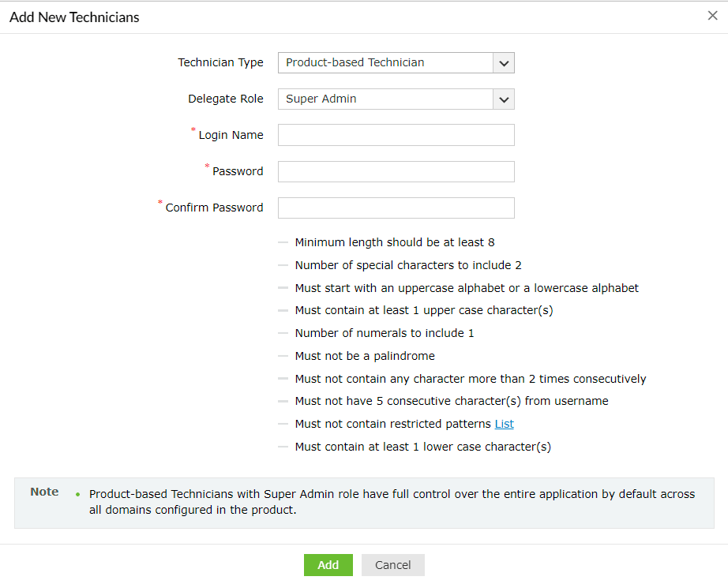
Task: Click the red asterisk beside Login Name
Action: coord(193,129)
